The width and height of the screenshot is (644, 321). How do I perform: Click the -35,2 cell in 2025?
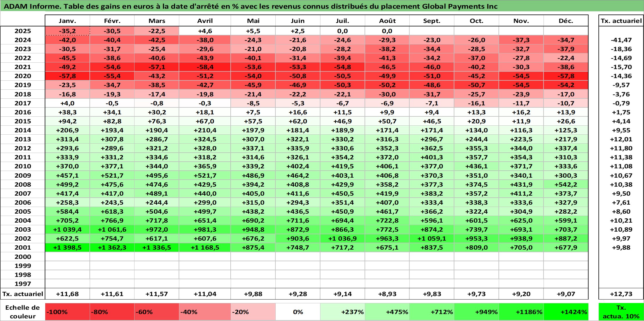(x=67, y=31)
